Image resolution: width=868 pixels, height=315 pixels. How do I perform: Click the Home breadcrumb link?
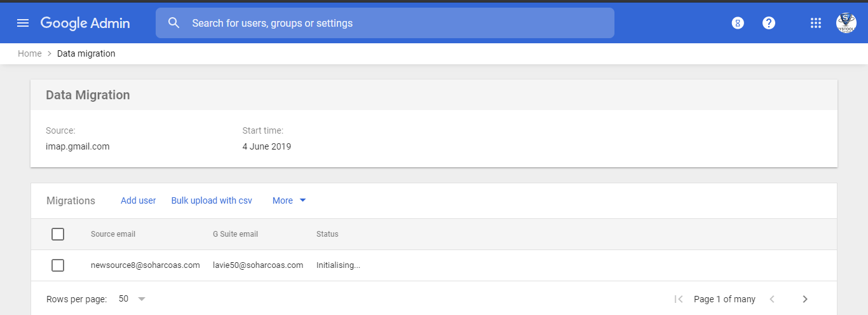click(x=30, y=53)
